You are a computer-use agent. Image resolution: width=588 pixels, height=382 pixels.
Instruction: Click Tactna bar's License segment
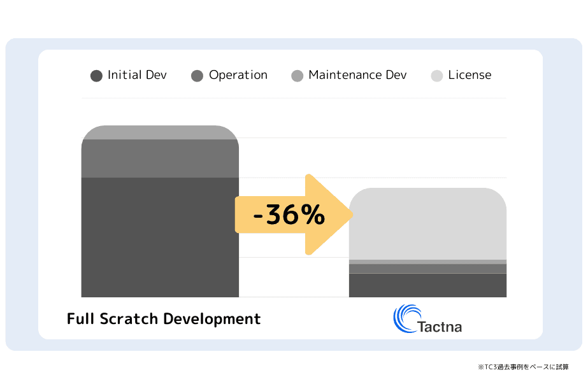point(428,224)
